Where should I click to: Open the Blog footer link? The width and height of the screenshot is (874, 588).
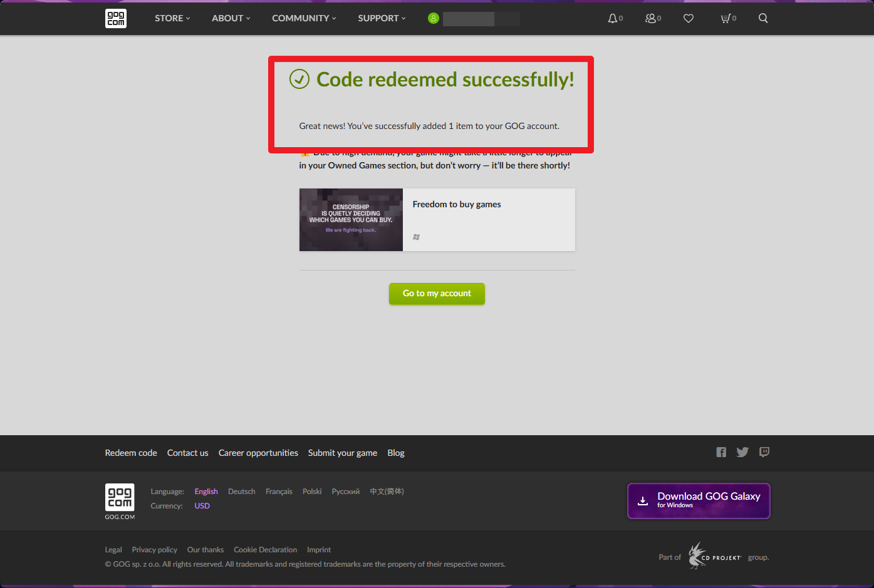[x=396, y=453]
